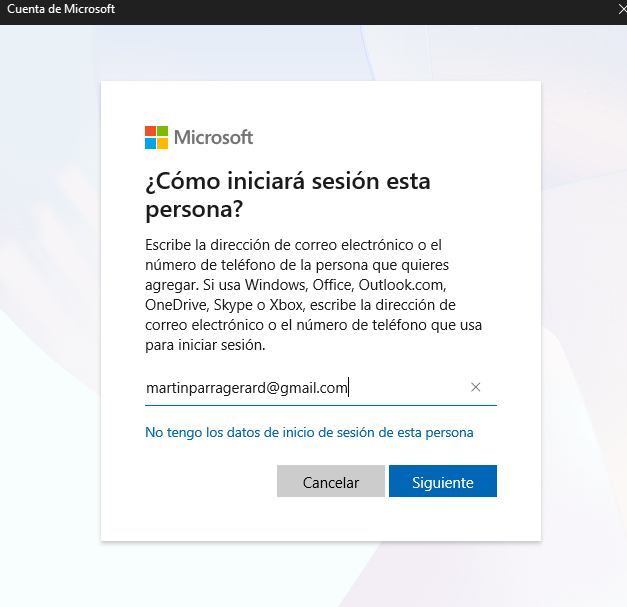
Task: Click the Microsoft four-color squares logo
Action: [157, 137]
